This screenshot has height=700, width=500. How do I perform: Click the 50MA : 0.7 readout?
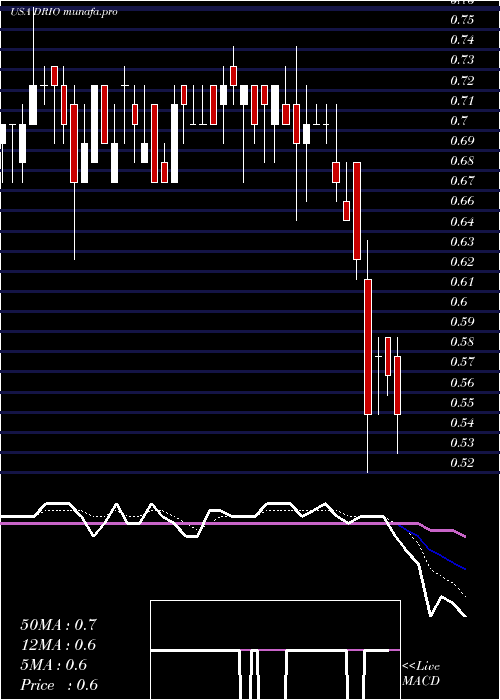tap(58, 625)
